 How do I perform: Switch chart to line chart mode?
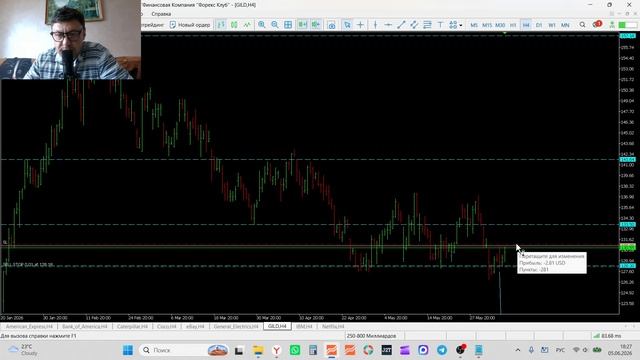[247, 25]
